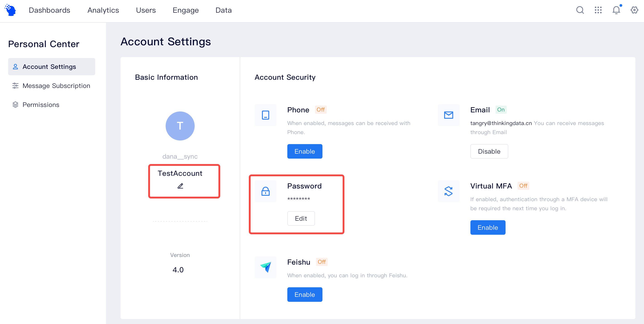Click the Personal Center title
Screen dimensions: 644x324
pos(44,44)
